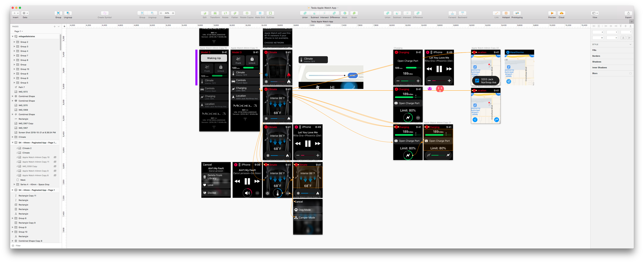Toggle visibility of Apple Watch 44mm Copy 10
The width and height of the screenshot is (644, 263).
tap(55, 157)
